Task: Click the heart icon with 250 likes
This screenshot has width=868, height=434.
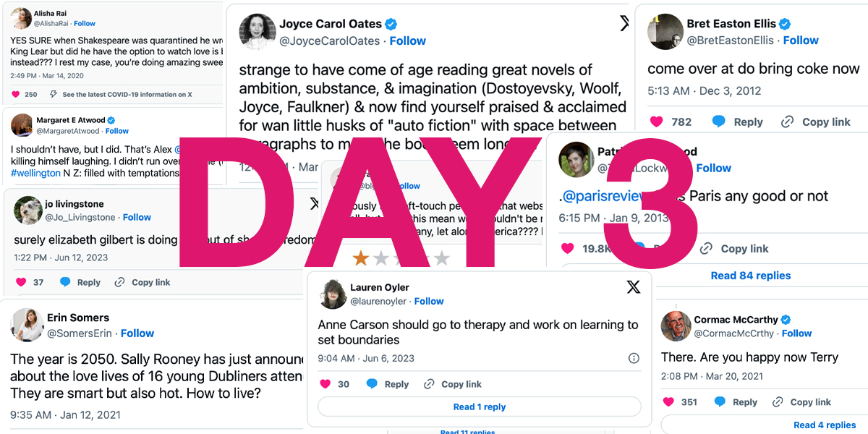Action: [16, 94]
